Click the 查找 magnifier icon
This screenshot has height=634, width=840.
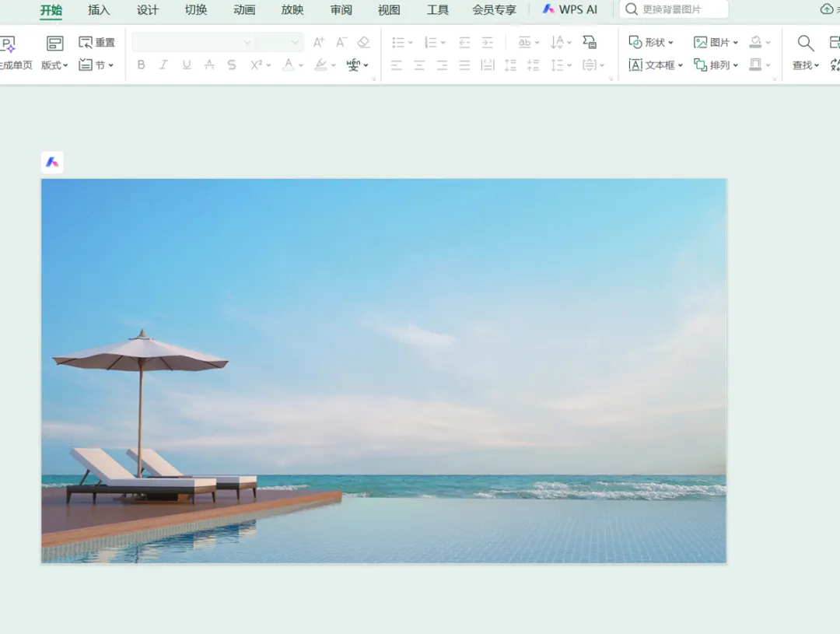click(805, 43)
